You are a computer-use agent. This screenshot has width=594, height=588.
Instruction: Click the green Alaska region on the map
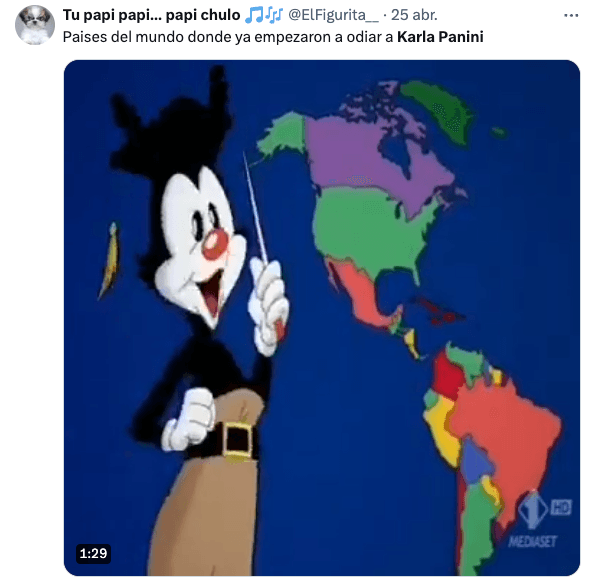click(284, 133)
